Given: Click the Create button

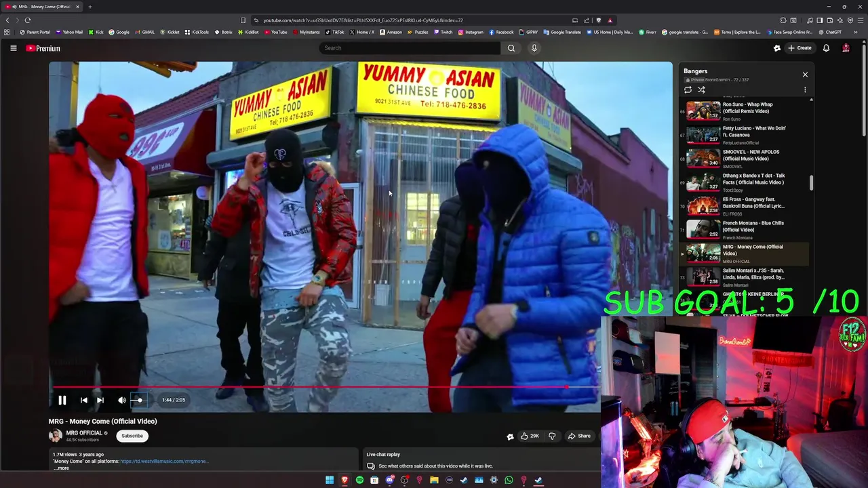Looking at the screenshot, I should [x=800, y=48].
